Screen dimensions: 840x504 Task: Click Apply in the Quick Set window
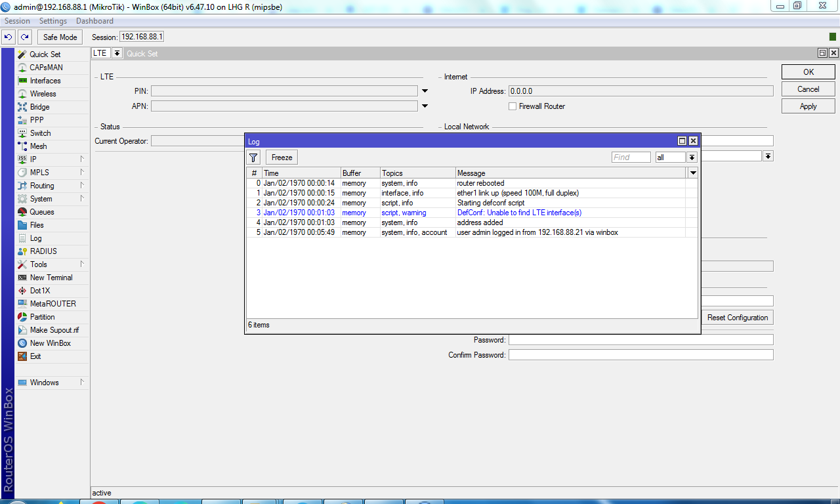coord(808,106)
